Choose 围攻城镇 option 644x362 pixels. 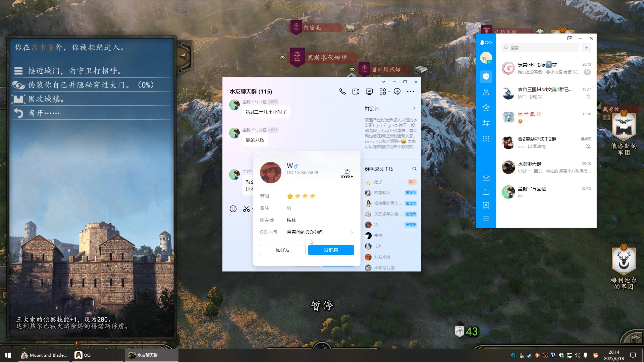(91, 99)
